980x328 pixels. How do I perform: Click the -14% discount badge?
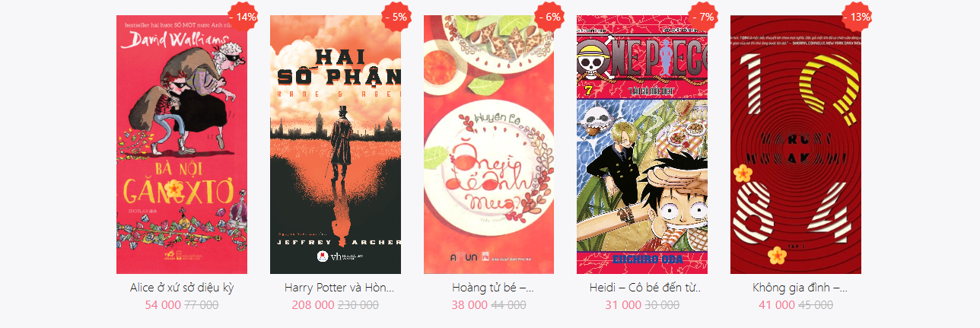coord(244,16)
